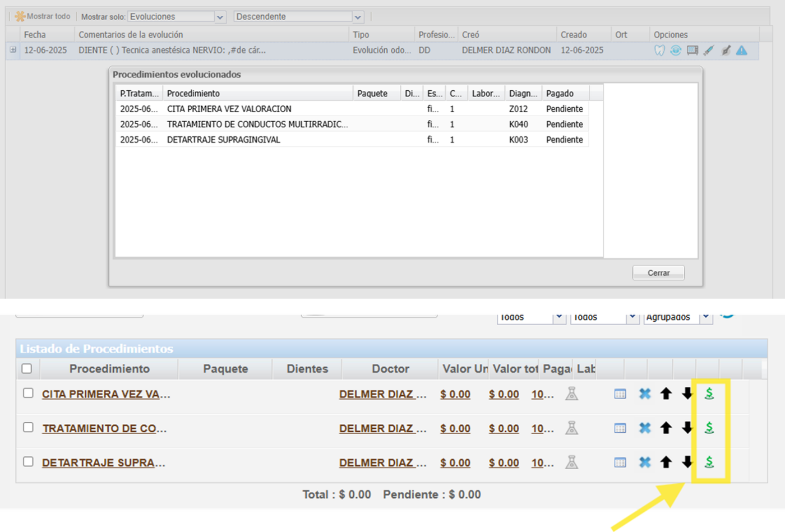Viewport: 785px width, 532px height.
Task: Click the blue warning triangle icon
Action: 741,50
